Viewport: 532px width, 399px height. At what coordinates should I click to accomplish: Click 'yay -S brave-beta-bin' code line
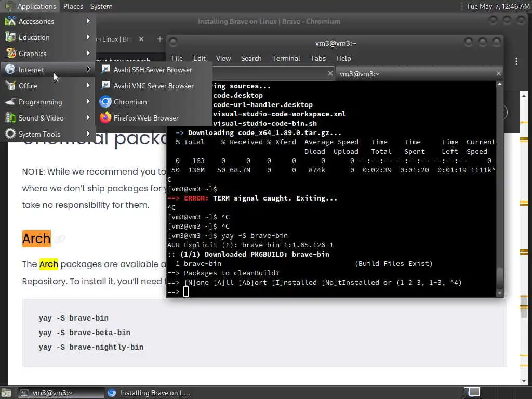coord(85,332)
